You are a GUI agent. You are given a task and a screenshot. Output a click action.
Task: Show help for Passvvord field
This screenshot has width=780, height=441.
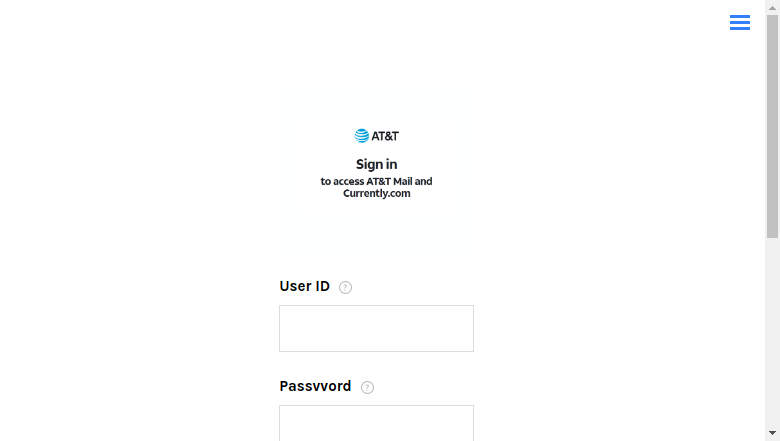pos(367,387)
